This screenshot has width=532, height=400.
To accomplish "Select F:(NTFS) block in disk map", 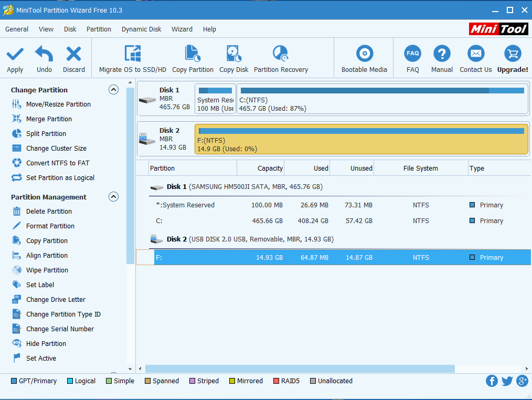I will [361, 139].
